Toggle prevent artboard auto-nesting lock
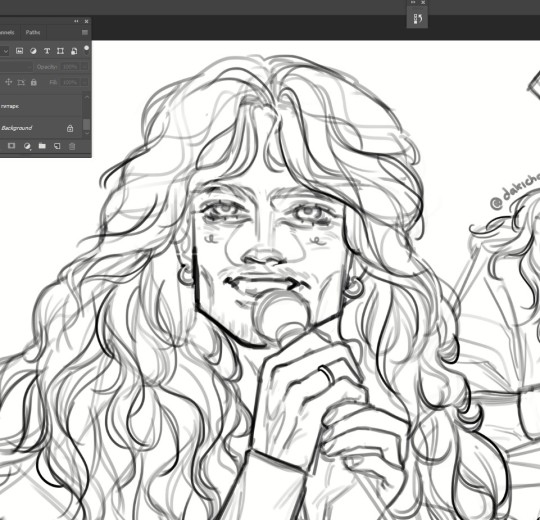This screenshot has width=540, height=520. point(21,82)
